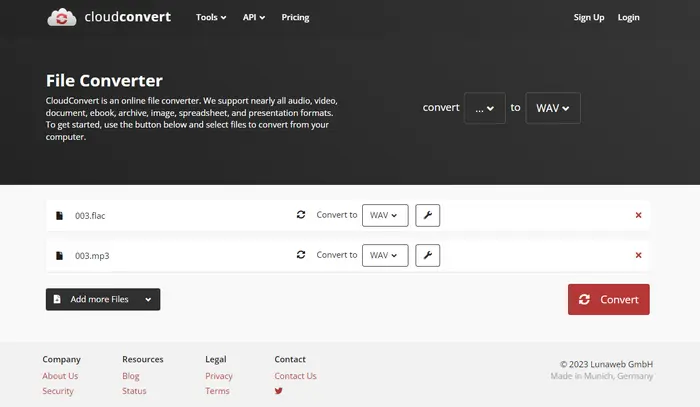Click the File Converter heading
Image resolution: width=700 pixels, height=407 pixels.
tap(104, 81)
